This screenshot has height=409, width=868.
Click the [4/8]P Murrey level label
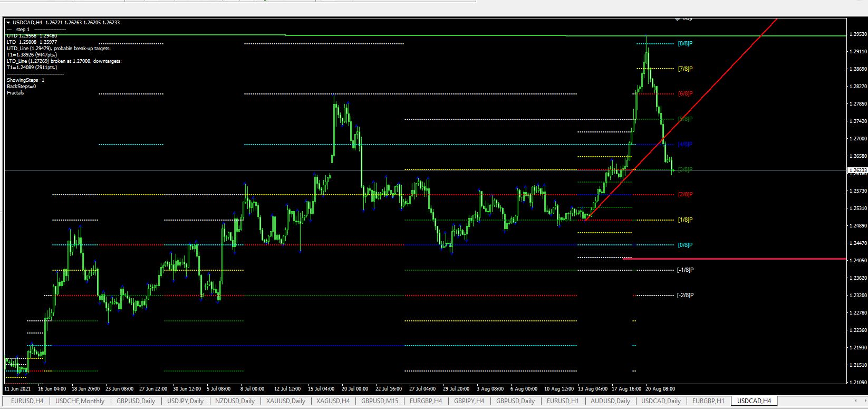[685, 144]
